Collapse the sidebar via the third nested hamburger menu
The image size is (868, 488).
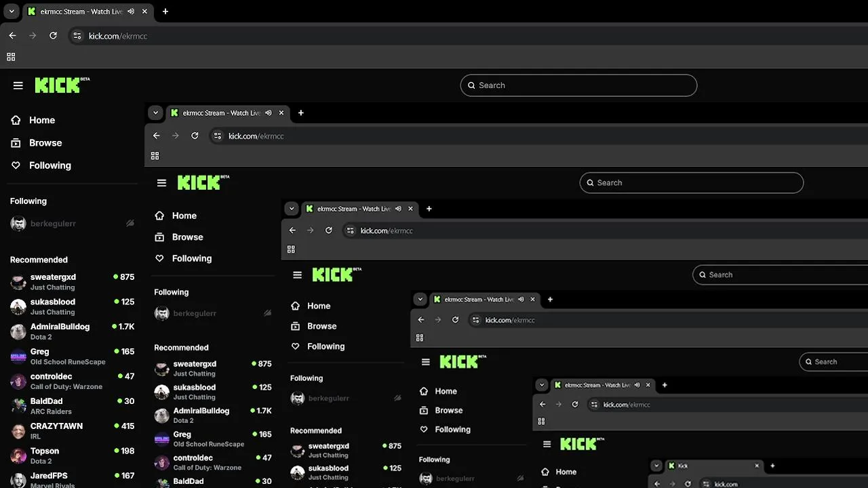click(297, 274)
